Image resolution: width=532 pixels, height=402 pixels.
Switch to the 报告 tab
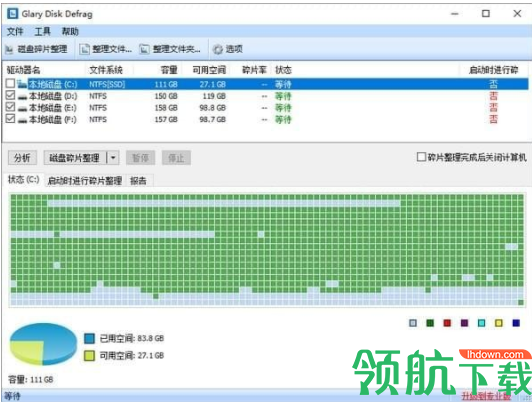click(x=138, y=180)
